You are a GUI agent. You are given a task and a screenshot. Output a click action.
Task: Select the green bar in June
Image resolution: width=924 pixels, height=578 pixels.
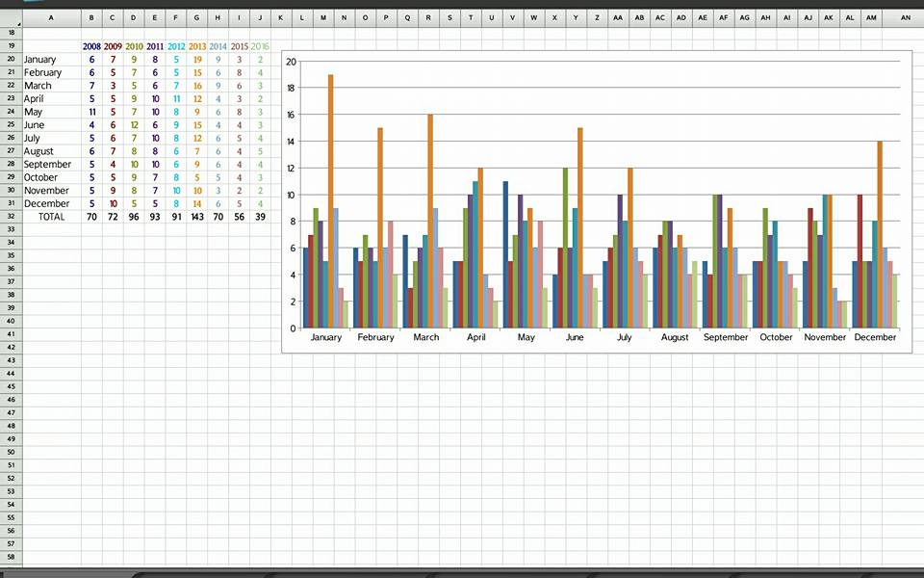coord(565,249)
